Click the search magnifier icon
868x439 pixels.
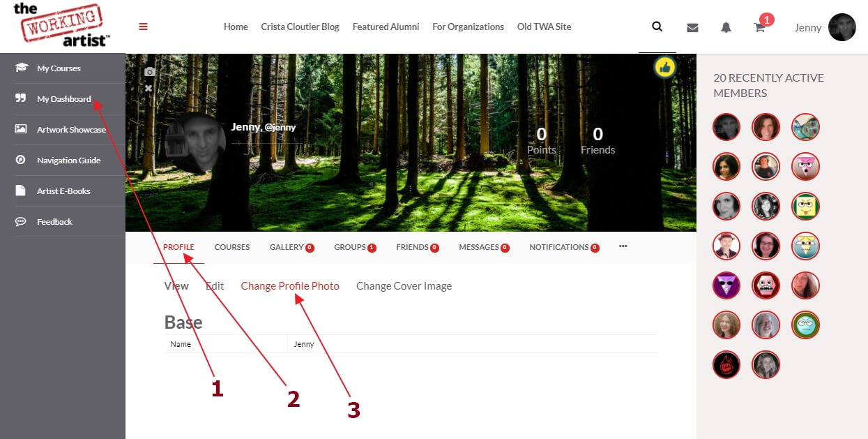[x=657, y=27]
